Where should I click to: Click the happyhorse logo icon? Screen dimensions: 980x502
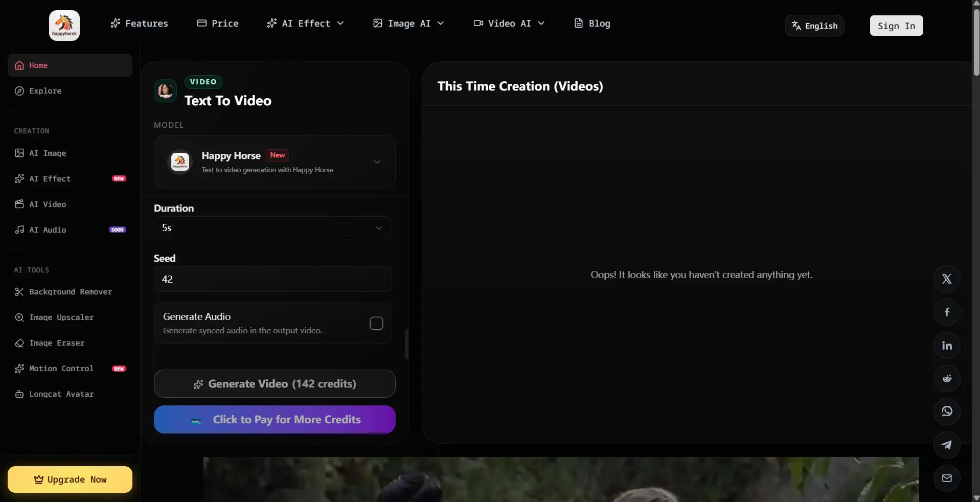pos(64,26)
